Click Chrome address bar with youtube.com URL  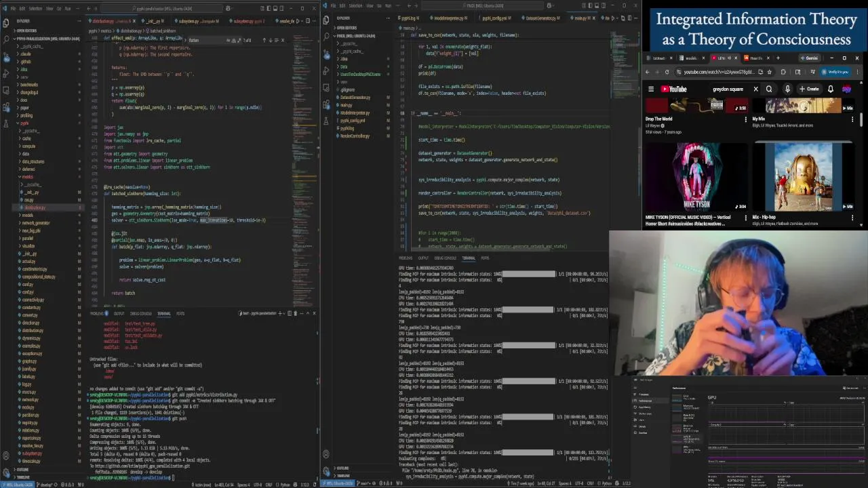pyautogui.click(x=719, y=72)
